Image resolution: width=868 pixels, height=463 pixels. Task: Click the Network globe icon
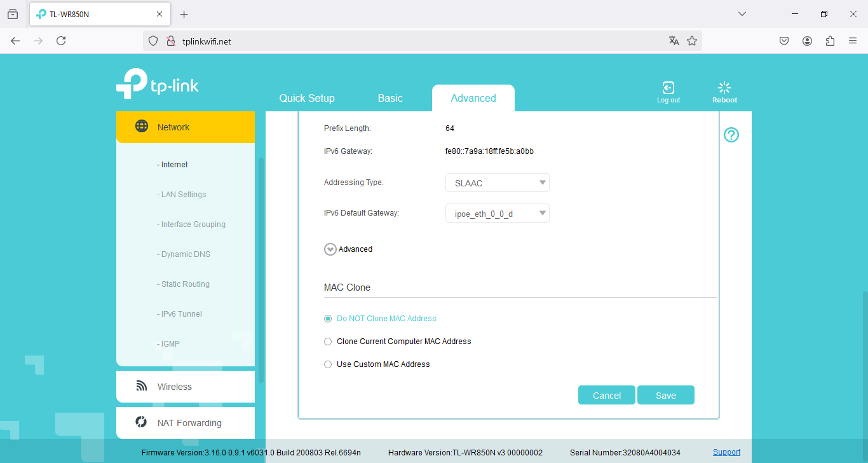[x=142, y=127]
